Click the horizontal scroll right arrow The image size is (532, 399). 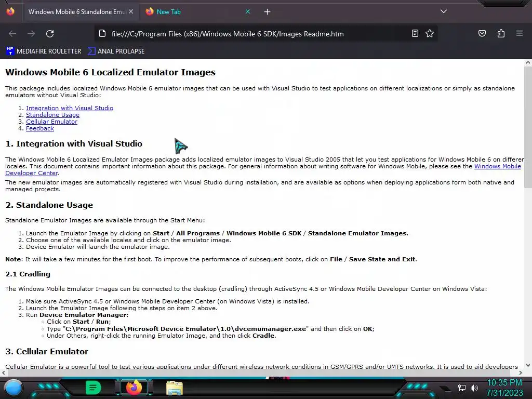tap(521, 373)
